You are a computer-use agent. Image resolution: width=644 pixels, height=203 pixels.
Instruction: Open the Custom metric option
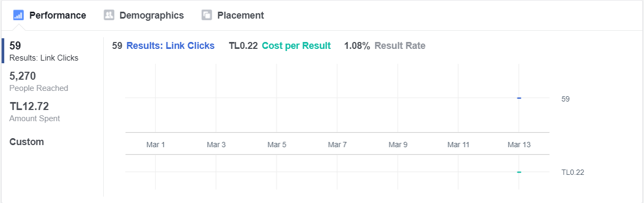[27, 142]
